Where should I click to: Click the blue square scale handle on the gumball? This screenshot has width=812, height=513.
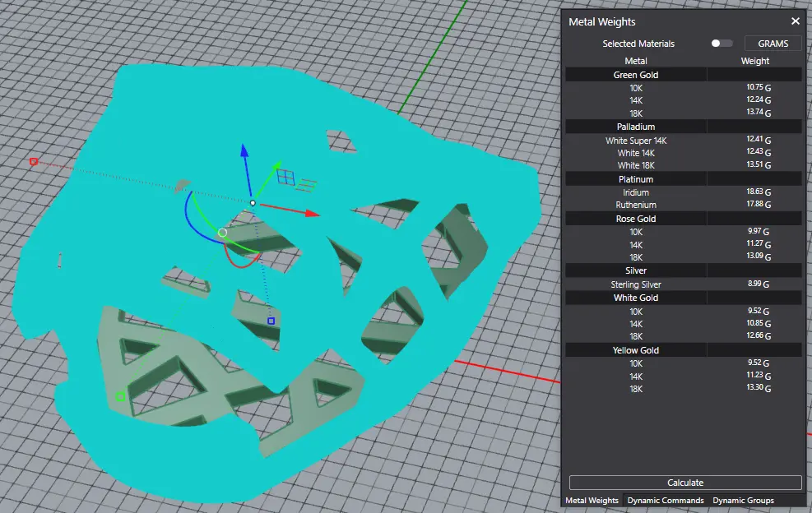(271, 321)
